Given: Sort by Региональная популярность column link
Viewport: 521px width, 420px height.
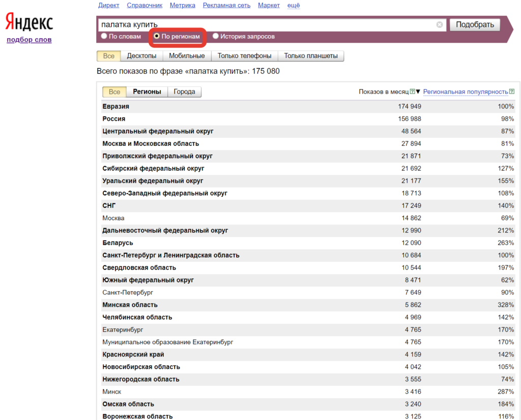Looking at the screenshot, I should (466, 92).
